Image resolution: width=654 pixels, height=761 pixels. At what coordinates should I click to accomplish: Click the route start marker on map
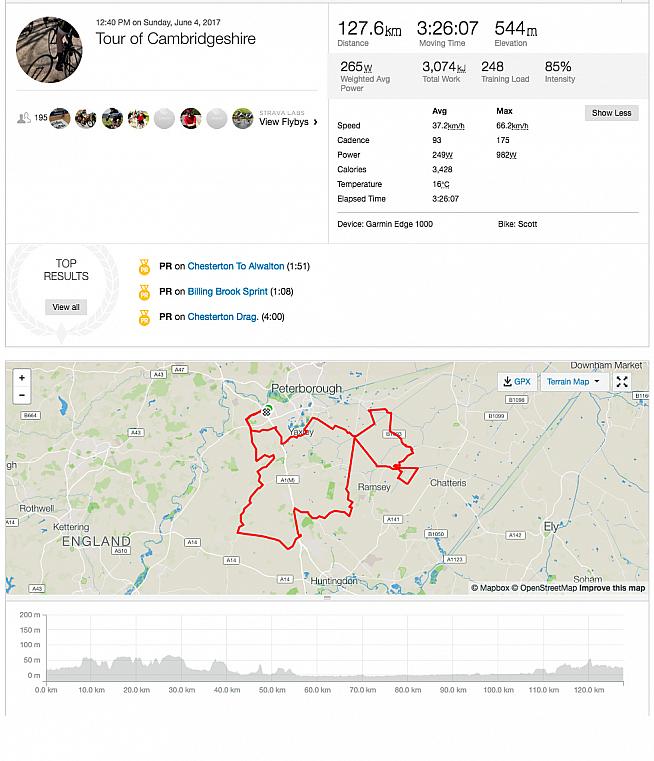267,411
